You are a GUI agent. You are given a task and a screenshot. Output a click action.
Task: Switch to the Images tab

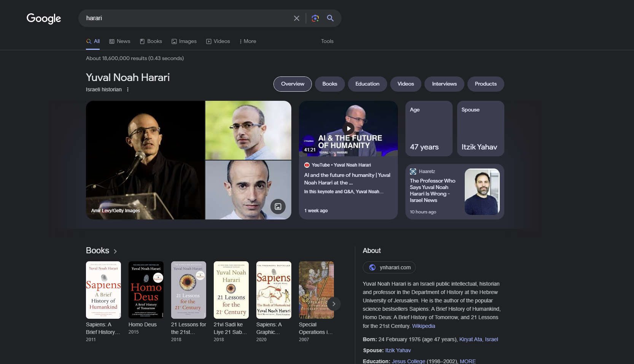[184, 41]
